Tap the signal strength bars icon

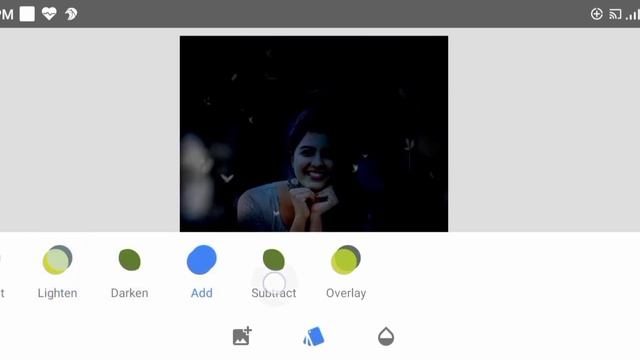tap(633, 15)
